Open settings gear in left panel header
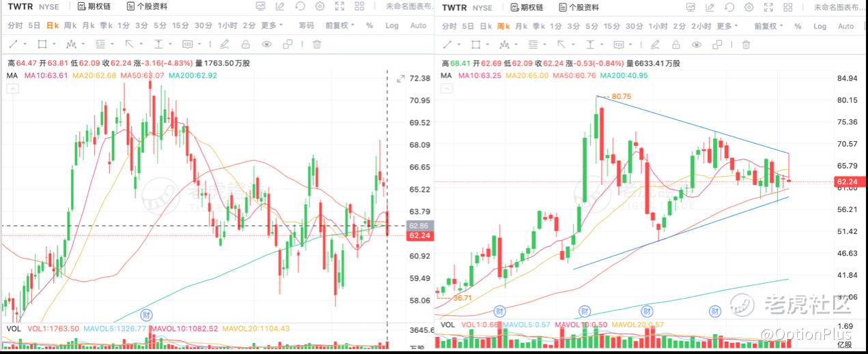The image size is (868, 354). (320, 7)
